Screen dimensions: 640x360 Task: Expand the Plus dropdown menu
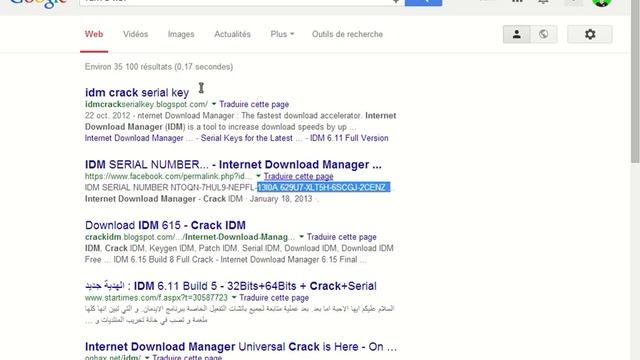pos(282,34)
